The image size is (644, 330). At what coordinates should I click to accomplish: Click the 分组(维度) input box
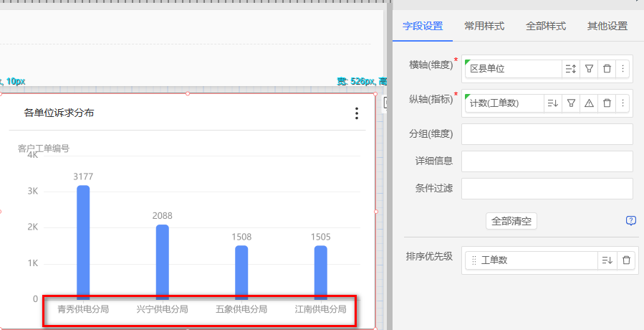coord(547,134)
